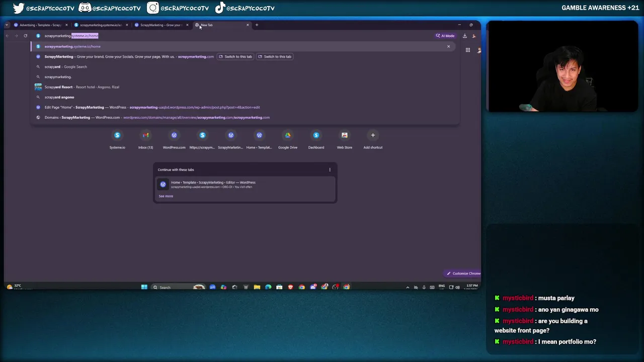The height and width of the screenshot is (362, 644).
Task: Select the Scrapyard Resort suggestion
Action: (244, 87)
